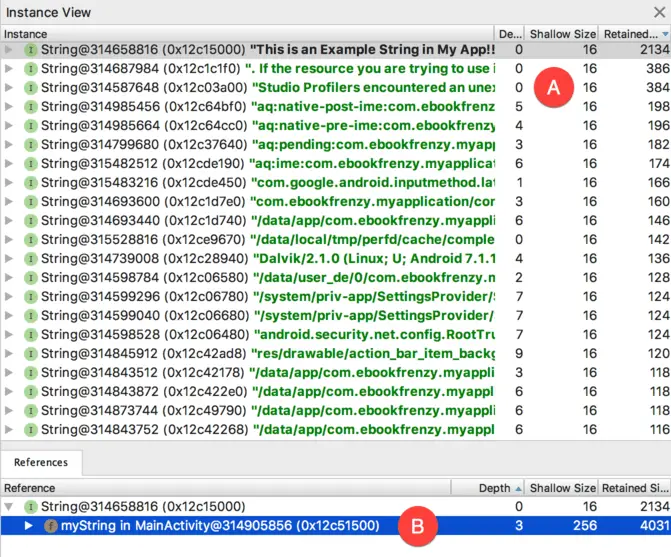Select "Studio Profilers encountered an une" string value
This screenshot has height=557, width=671.
(373, 87)
